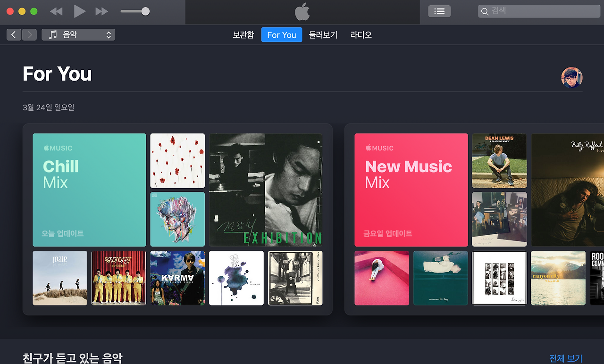Open the ink blot watercolor album cover
604x364 pixels.
[x=236, y=278]
